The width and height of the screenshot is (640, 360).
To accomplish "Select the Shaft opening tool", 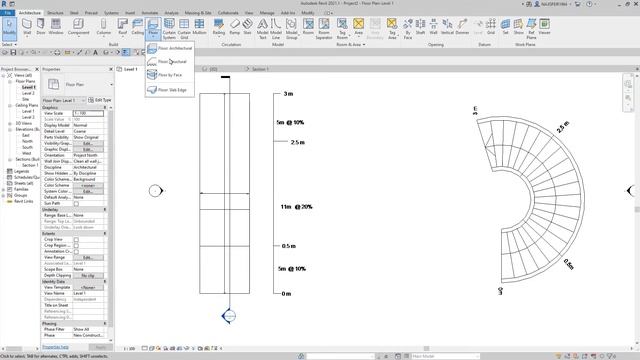I will tap(420, 27).
